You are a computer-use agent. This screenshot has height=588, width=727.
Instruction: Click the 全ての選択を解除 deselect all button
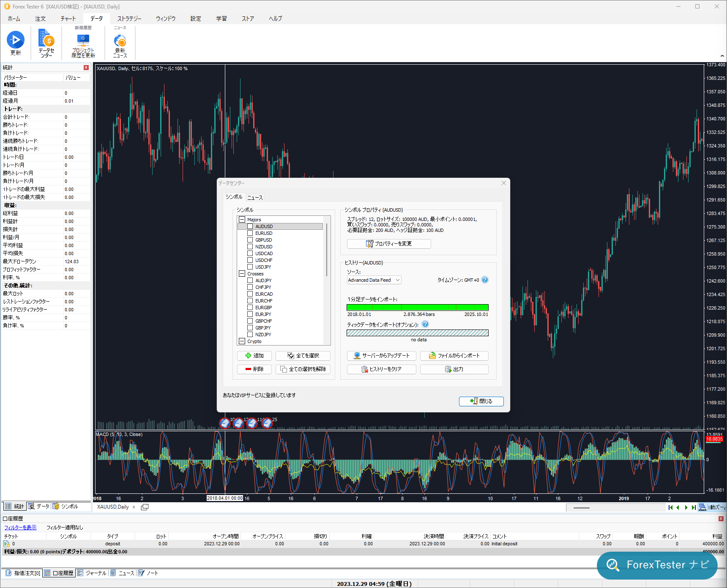(x=303, y=369)
